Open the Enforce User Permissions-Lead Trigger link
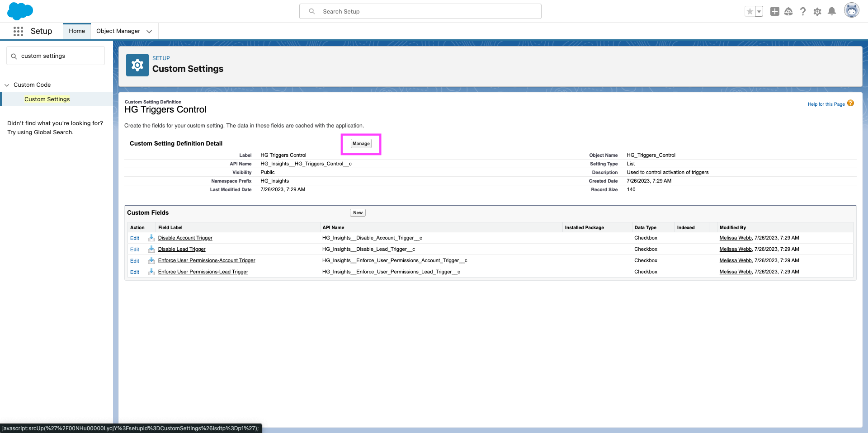The width and height of the screenshot is (868, 433). tap(203, 272)
